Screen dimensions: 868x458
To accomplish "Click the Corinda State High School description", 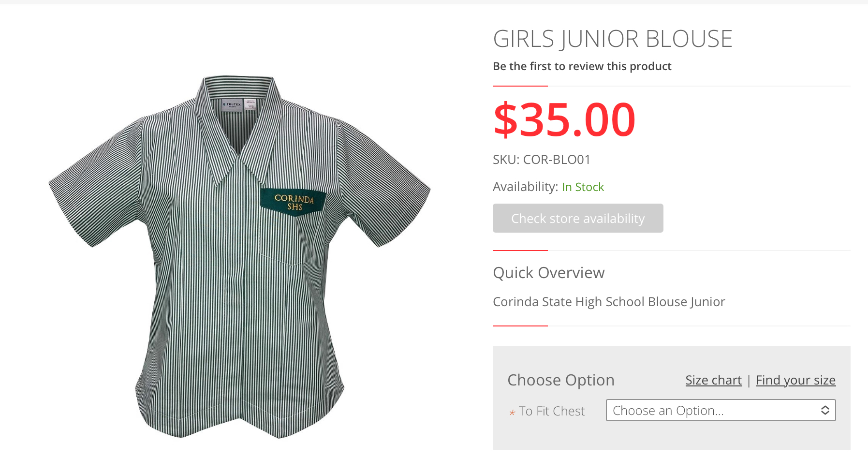I will 609,302.
